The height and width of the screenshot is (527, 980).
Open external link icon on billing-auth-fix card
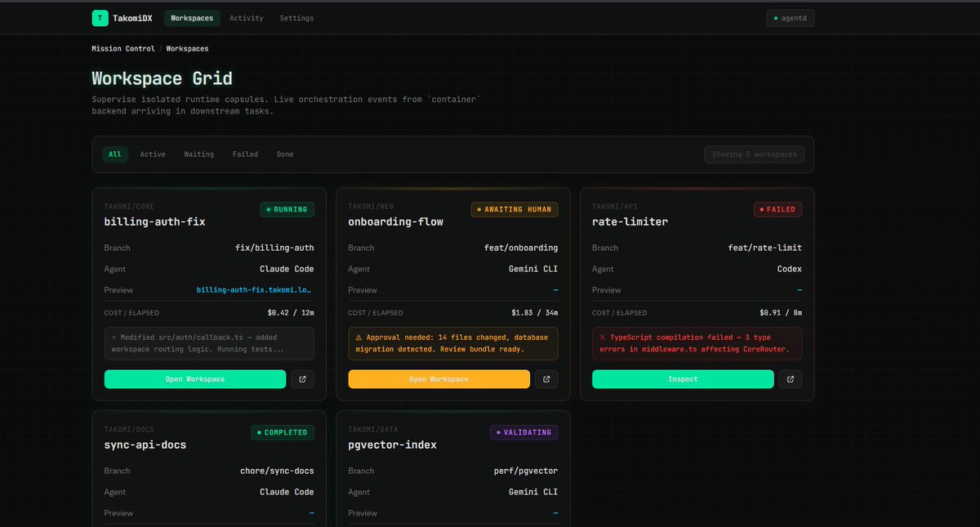302,379
